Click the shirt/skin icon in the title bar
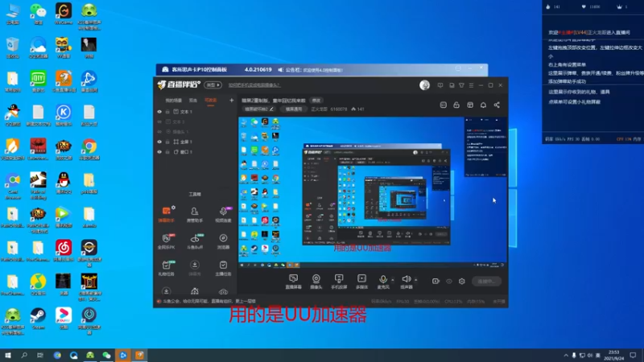 click(x=461, y=85)
